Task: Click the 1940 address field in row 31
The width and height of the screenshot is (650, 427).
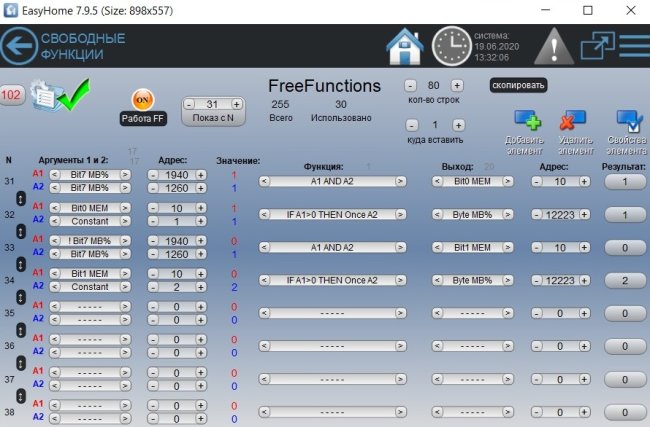Action: pyautogui.click(x=175, y=174)
